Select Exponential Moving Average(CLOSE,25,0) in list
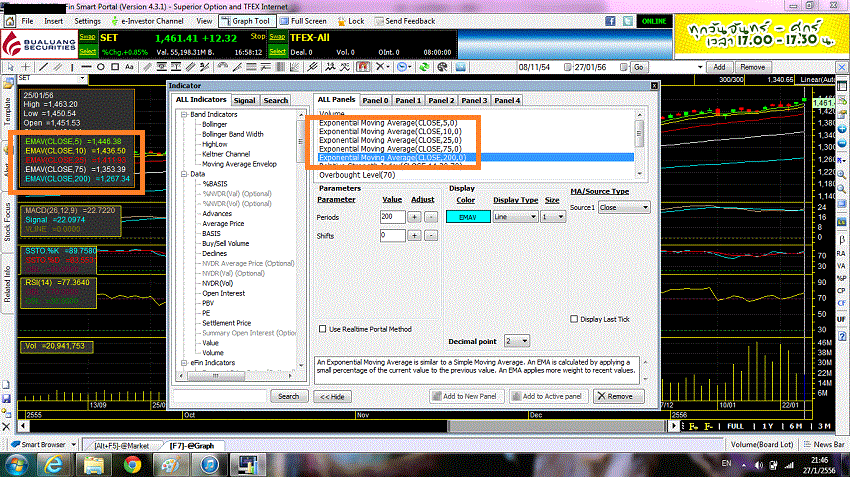850x477 pixels. (390, 140)
